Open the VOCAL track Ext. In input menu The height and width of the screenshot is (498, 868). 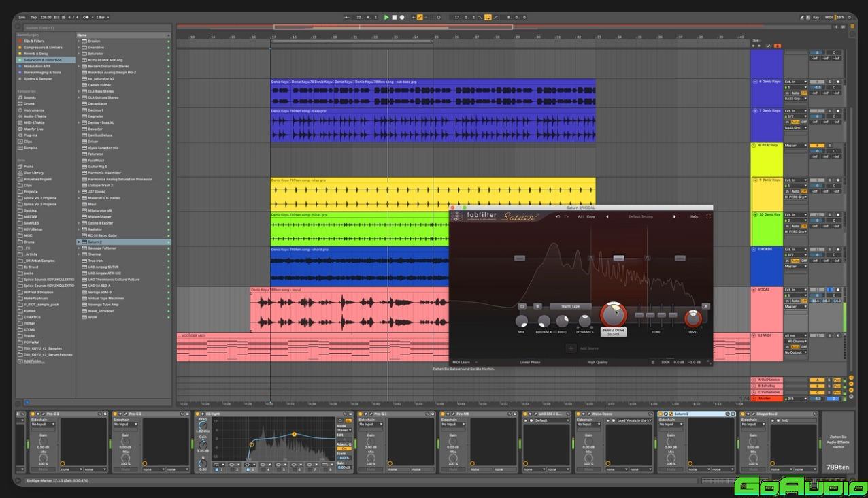tap(796, 290)
